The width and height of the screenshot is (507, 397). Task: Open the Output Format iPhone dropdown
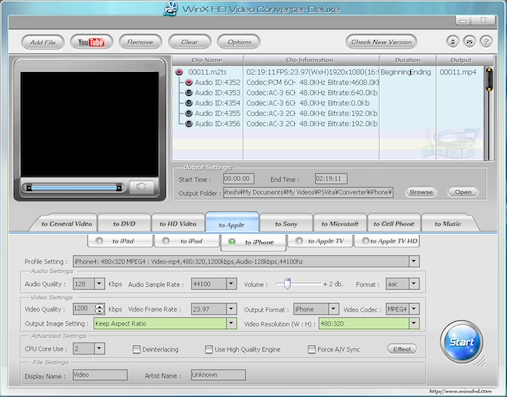click(x=333, y=309)
